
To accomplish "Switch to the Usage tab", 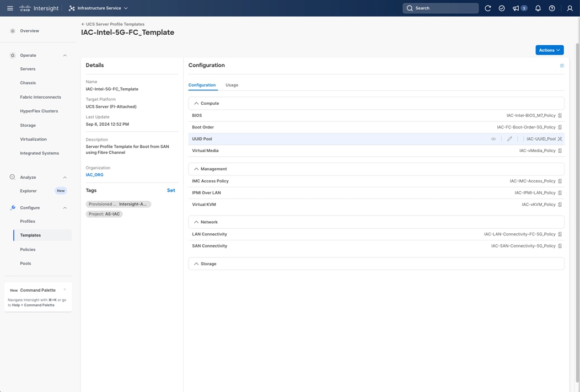I will pyautogui.click(x=232, y=85).
